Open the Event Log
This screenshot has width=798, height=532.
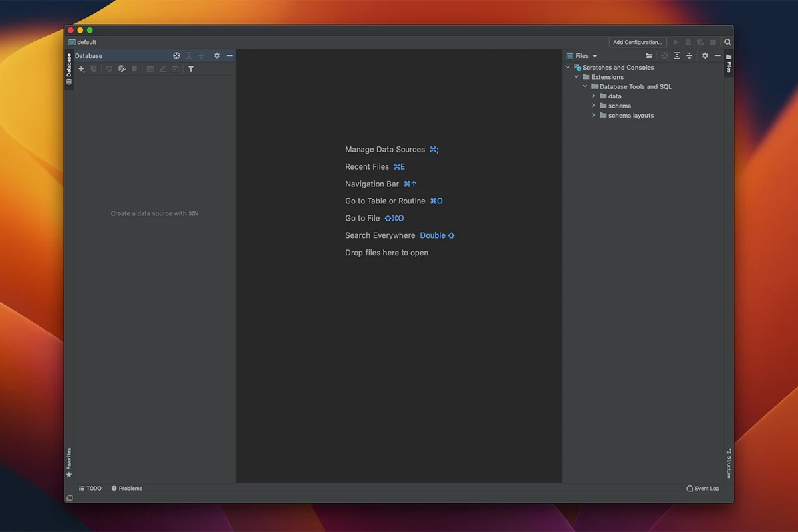(x=702, y=489)
